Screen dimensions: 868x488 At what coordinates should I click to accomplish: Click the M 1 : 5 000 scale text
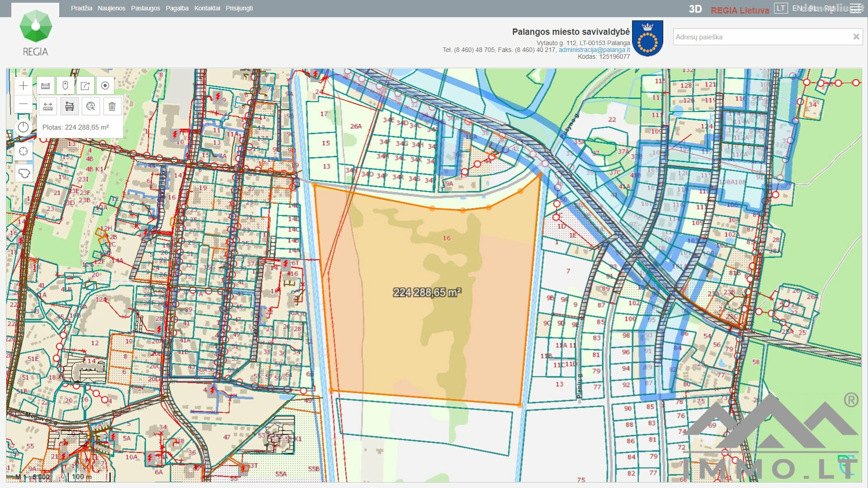pos(33,477)
